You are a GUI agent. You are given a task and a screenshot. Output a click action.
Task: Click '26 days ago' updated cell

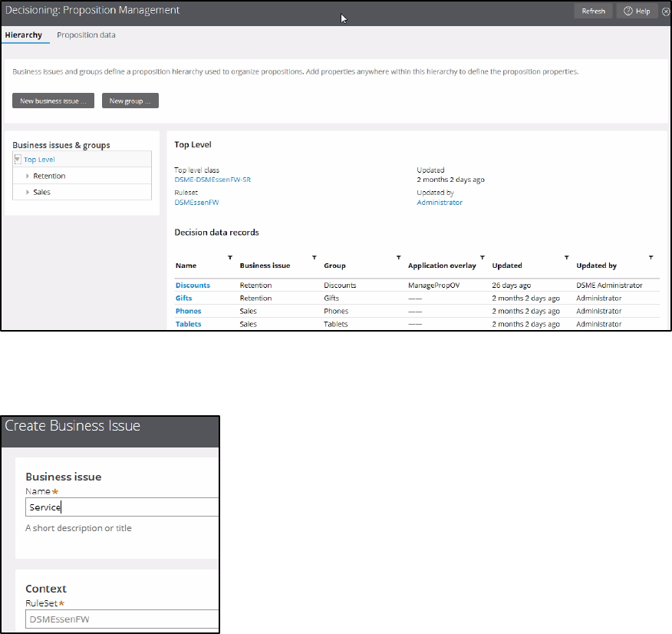pyautogui.click(x=511, y=286)
